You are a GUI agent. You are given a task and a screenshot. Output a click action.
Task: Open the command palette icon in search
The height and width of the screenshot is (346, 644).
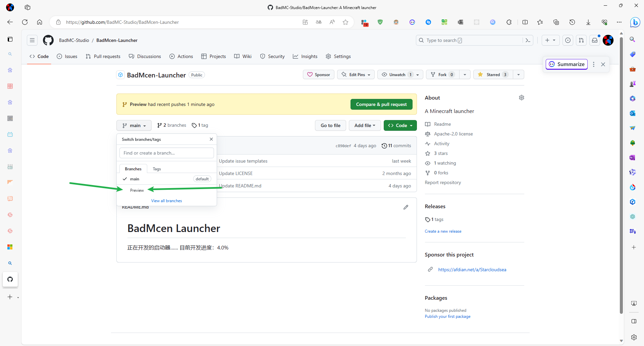(x=528, y=40)
